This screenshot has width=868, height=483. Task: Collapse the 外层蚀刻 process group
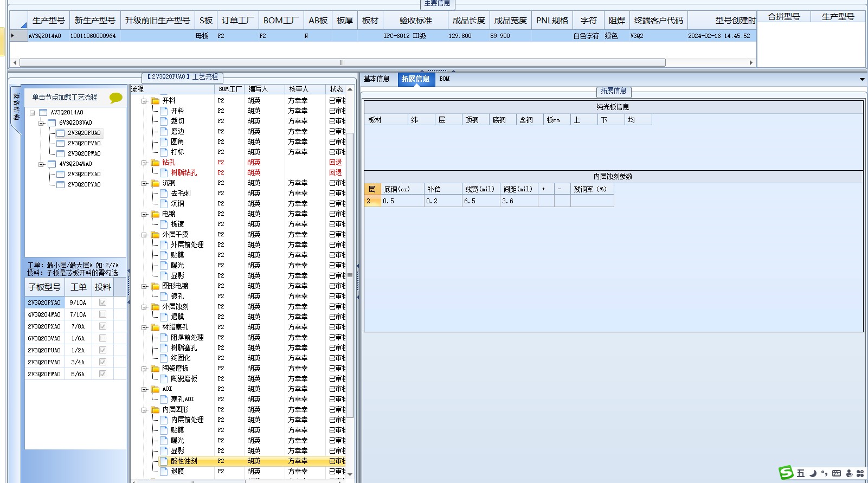[145, 307]
